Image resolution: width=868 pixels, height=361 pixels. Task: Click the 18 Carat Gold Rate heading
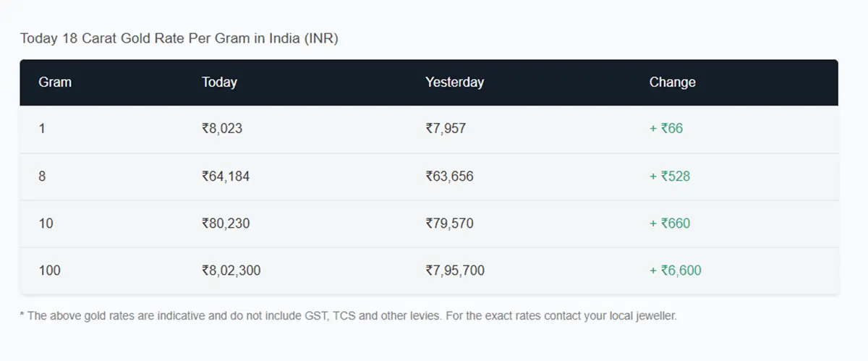[x=179, y=38]
